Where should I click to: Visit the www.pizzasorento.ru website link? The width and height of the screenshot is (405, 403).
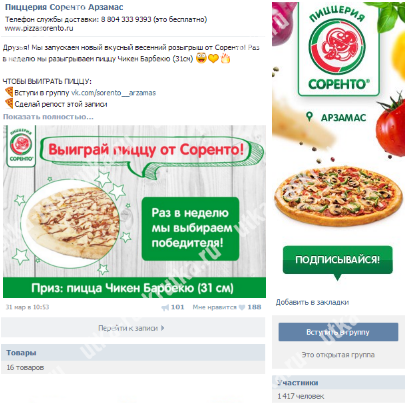click(39, 28)
